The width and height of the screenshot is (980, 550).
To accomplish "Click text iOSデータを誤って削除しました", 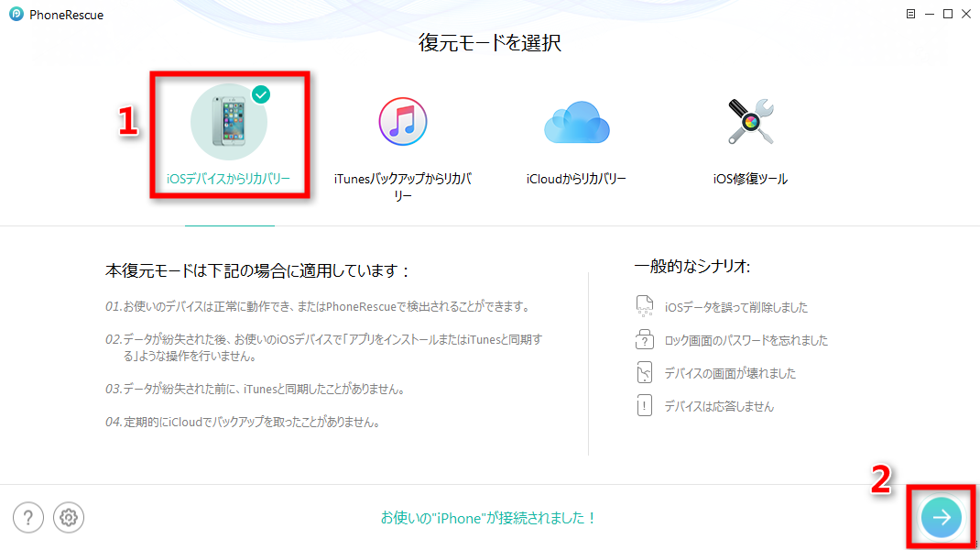I will [x=735, y=307].
